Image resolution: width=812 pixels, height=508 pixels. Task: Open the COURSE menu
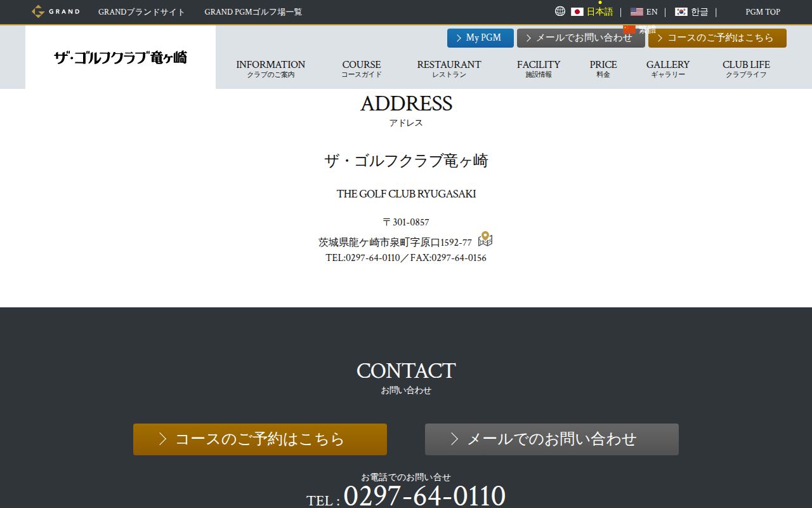pos(362,69)
